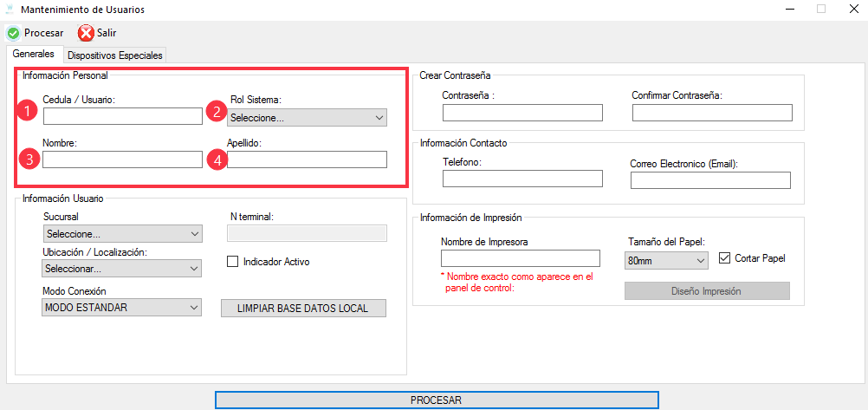Select the Correo Electronico email field
The width and height of the screenshot is (868, 410).
click(710, 180)
